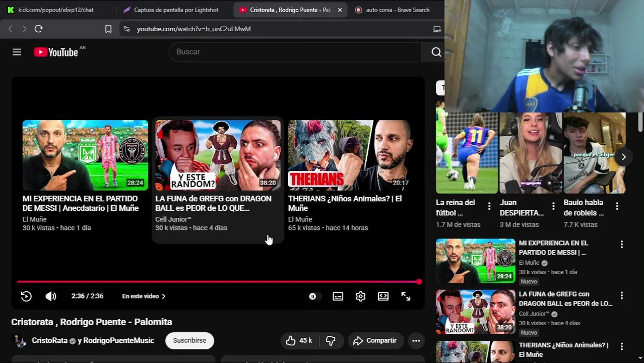Play end-screen video MI EXPERIENCIA EN EL PARTIDO DE MESSI
Viewport: 644px width, 363px height.
pos(85,155)
